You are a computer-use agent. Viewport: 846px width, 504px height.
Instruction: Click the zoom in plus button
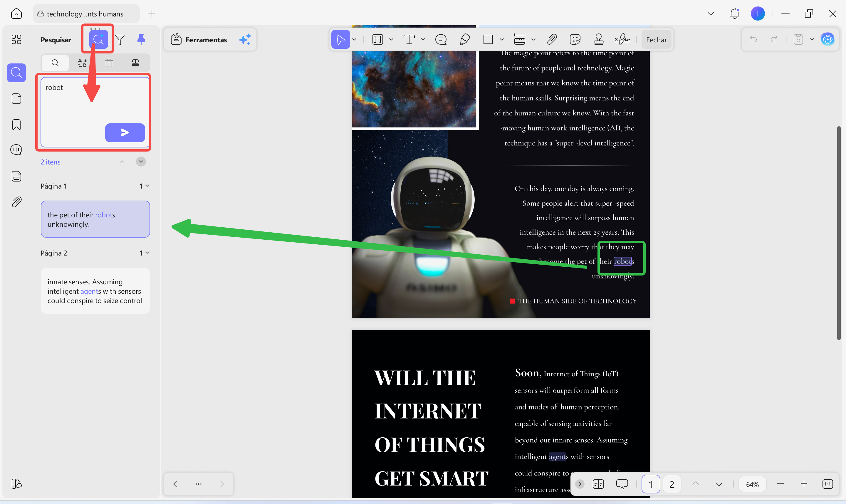tap(804, 484)
